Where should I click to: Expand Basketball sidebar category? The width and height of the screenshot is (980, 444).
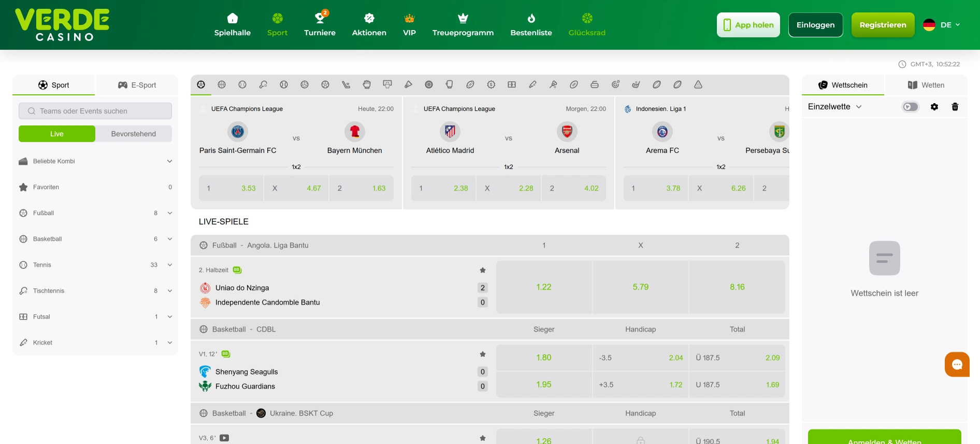click(95, 239)
